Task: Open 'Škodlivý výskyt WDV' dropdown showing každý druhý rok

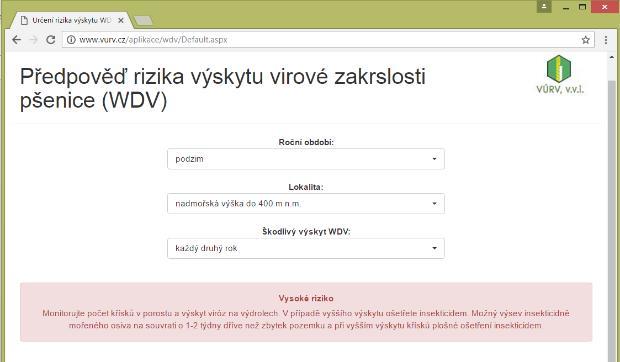Action: [x=306, y=248]
